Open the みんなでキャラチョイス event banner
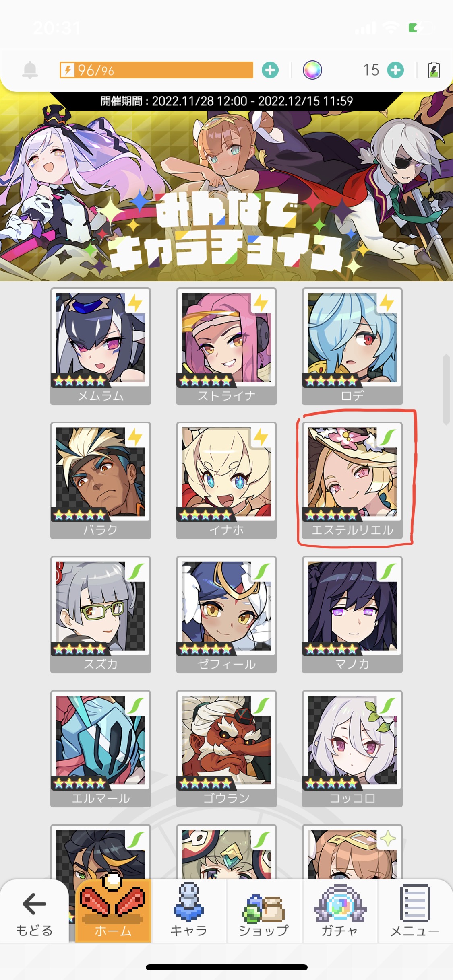This screenshot has height=980, width=453. coord(226,186)
